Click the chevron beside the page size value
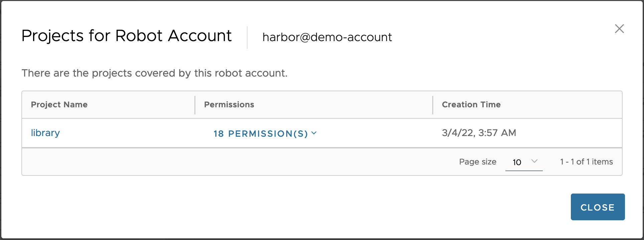644x240 pixels. pos(535,161)
